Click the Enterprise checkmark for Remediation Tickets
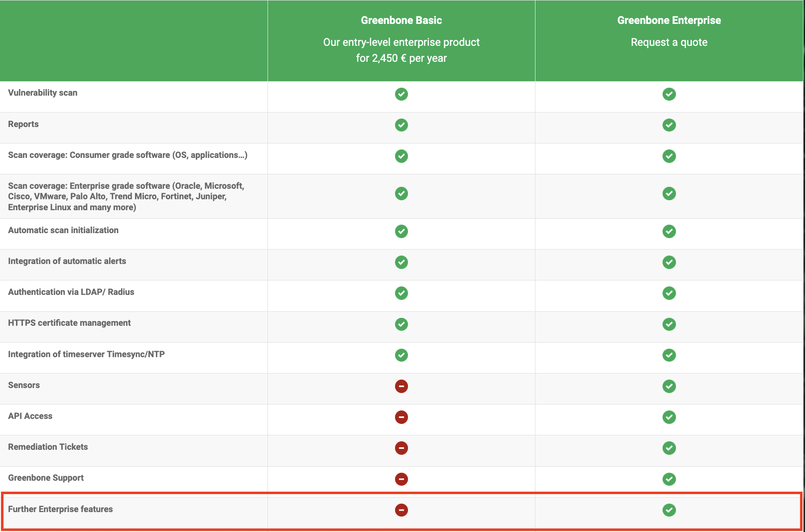This screenshot has height=532, width=805. (x=669, y=448)
